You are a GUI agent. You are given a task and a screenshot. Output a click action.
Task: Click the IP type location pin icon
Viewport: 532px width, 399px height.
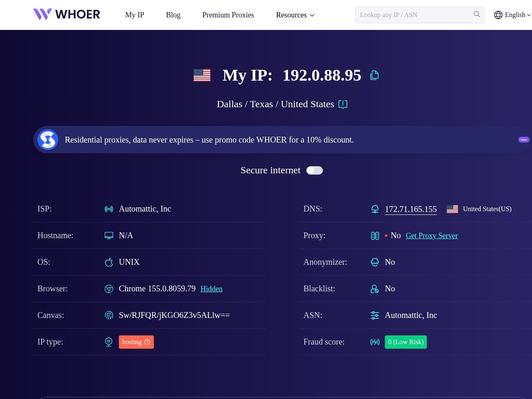109,342
